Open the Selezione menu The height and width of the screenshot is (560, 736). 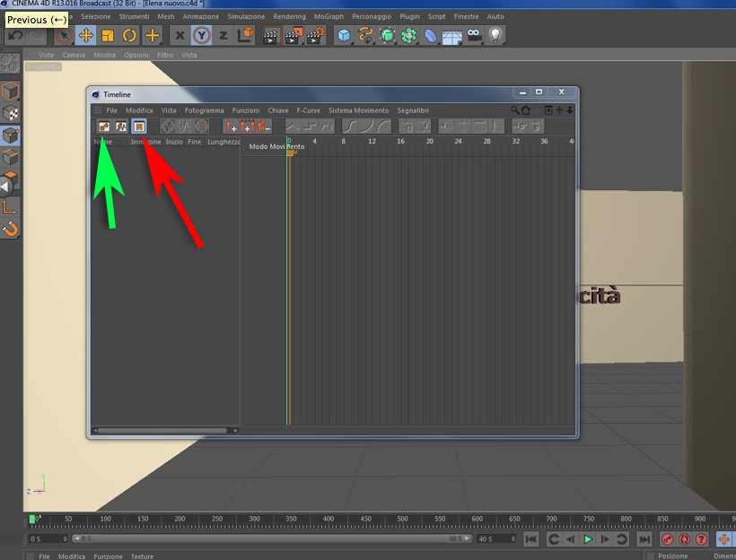coord(96,16)
